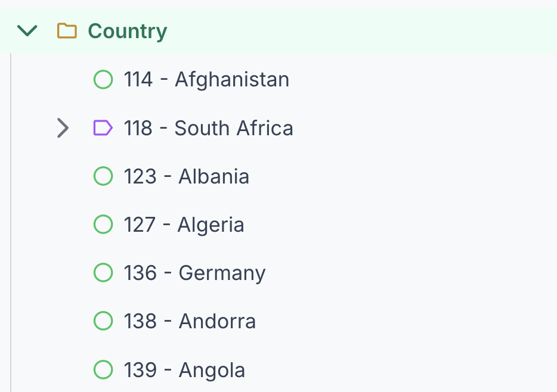Open the 138 - Andorra item

(190, 321)
